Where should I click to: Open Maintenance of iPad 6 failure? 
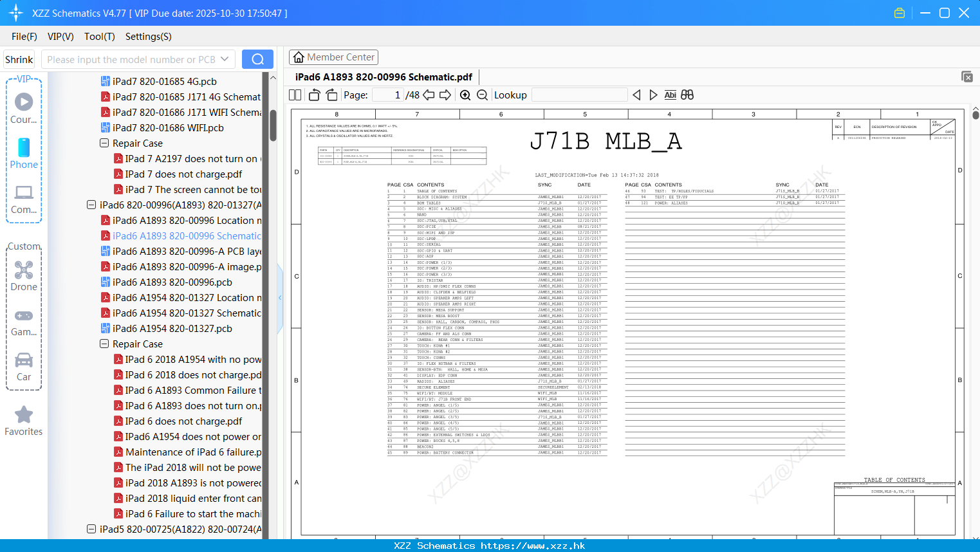187,452
